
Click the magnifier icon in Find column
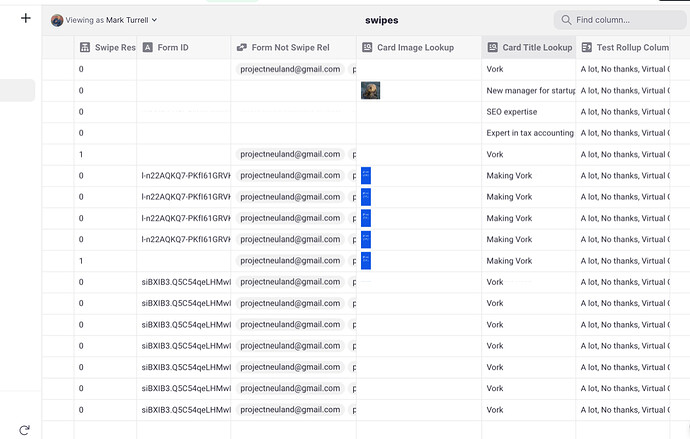point(567,20)
